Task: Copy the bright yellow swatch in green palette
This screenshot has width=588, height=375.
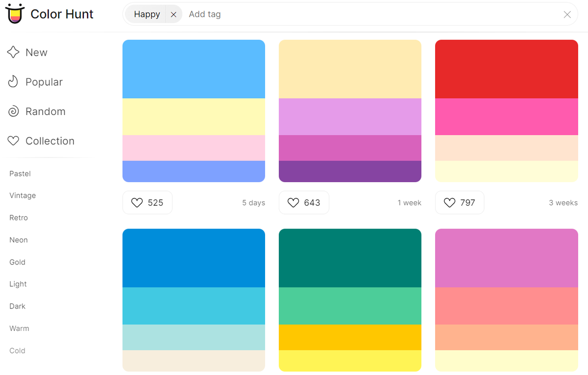Action: coord(350,361)
